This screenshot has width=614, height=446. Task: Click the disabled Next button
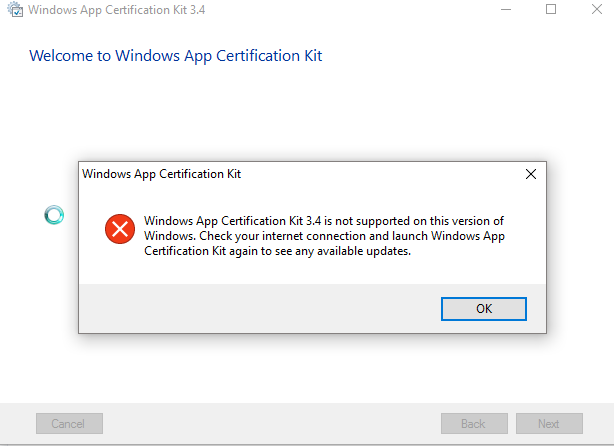(549, 423)
